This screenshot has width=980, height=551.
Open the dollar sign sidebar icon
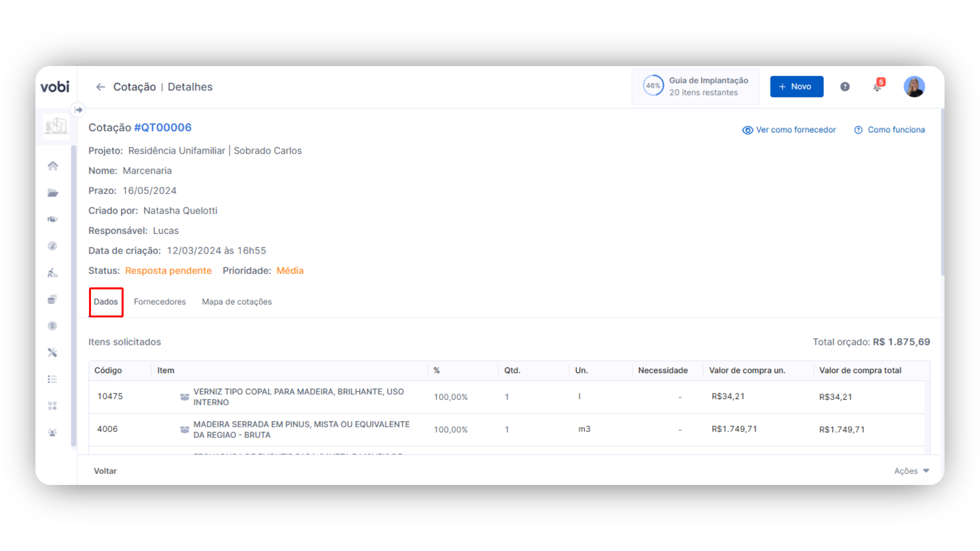53,326
